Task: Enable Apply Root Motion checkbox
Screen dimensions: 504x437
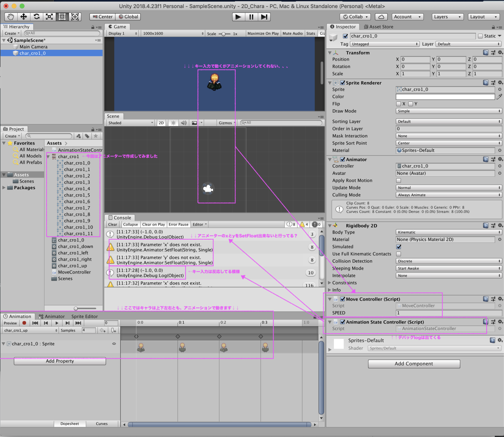Action: pyautogui.click(x=399, y=180)
